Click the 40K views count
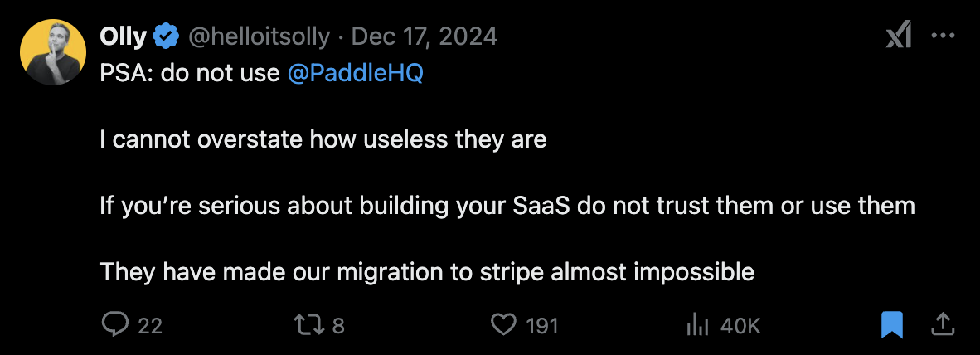The height and width of the screenshot is (355, 980). point(740,326)
